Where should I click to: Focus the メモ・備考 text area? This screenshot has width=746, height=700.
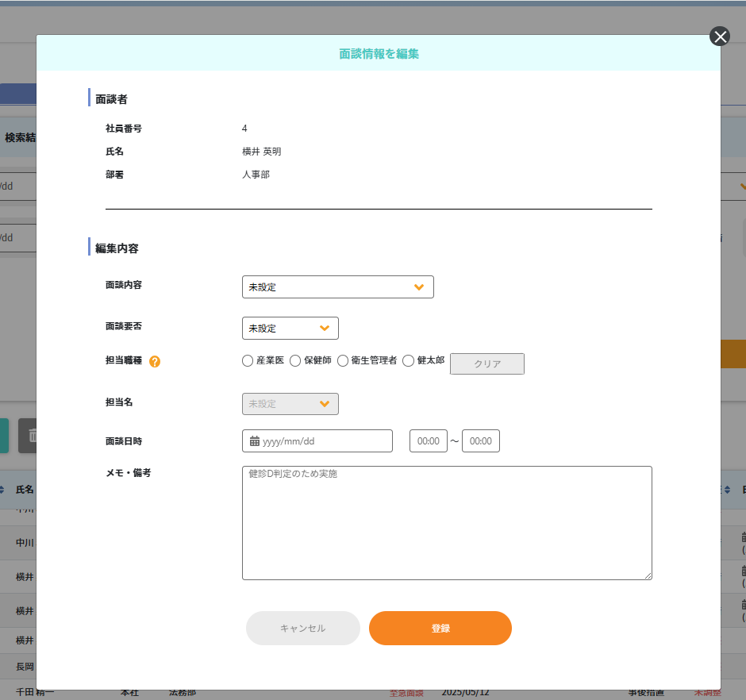tap(447, 523)
